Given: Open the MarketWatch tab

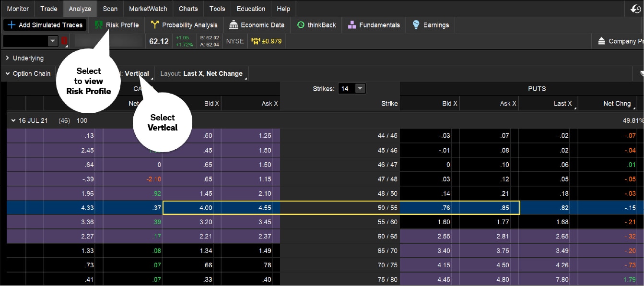Looking at the screenshot, I should 148,9.
